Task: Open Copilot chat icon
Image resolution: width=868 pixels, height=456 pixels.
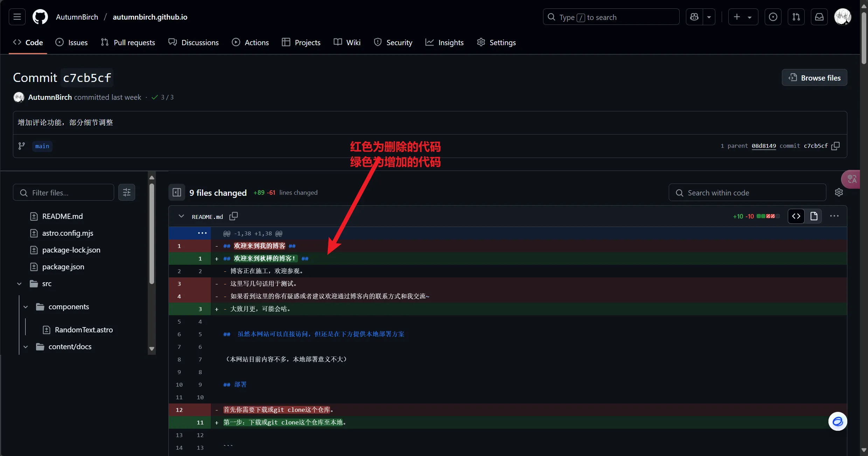Action: (x=694, y=17)
